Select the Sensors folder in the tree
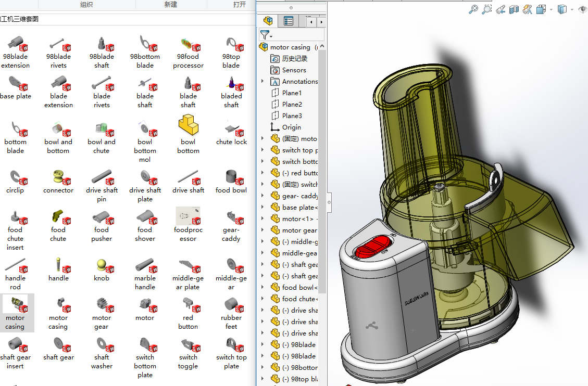The image size is (588, 386). point(294,70)
